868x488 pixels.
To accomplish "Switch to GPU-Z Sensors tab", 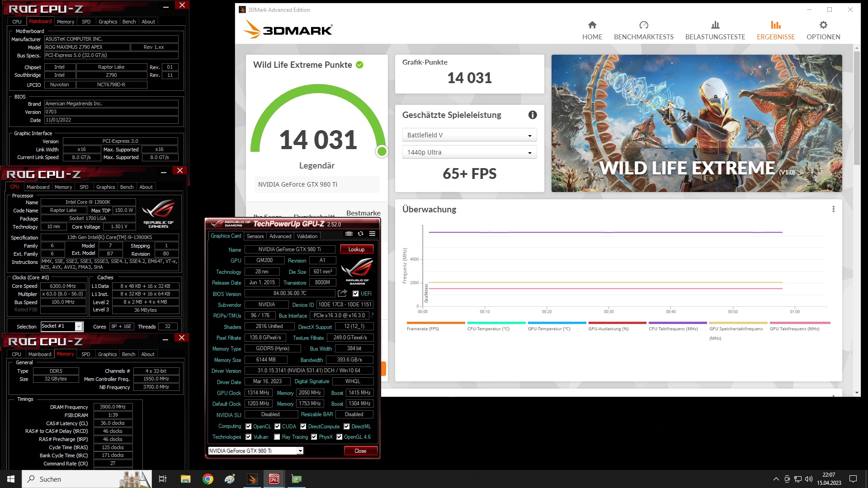I will pos(255,236).
